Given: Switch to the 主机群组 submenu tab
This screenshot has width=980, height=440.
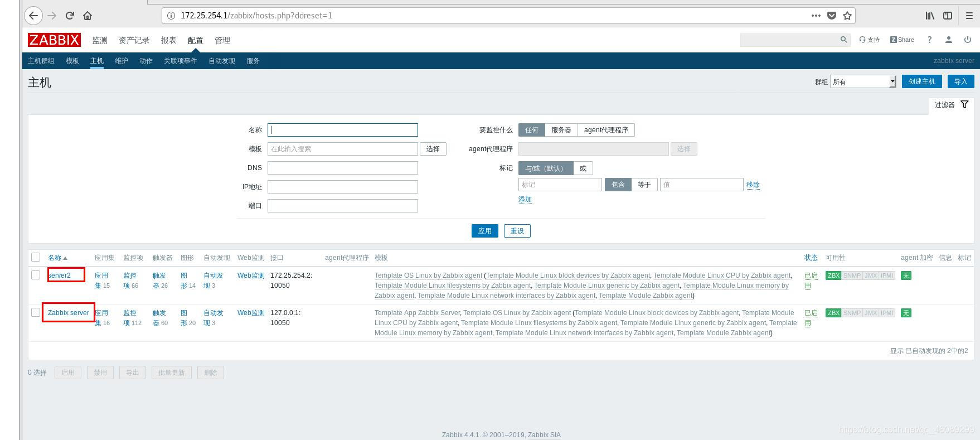Looking at the screenshot, I should 41,61.
